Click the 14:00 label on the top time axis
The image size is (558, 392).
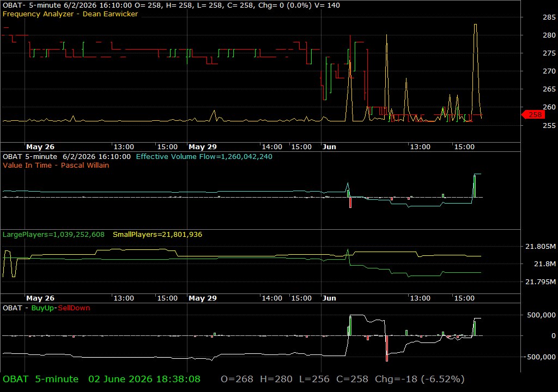tap(272, 146)
